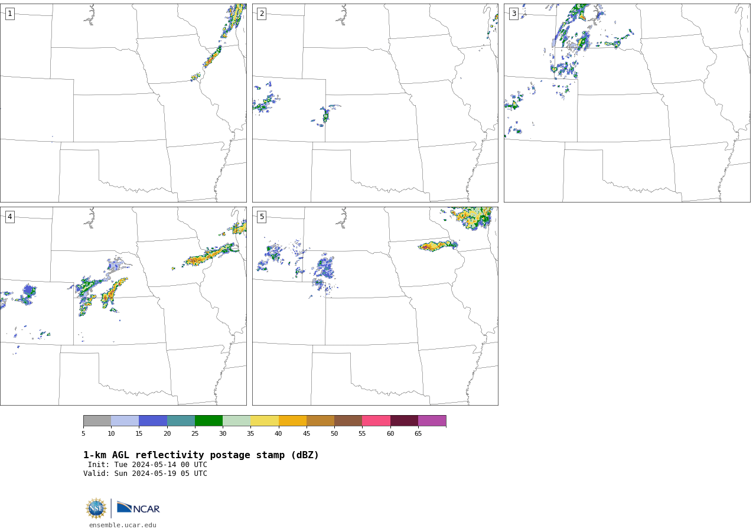Screen dimensions: 756x532
Task: Open ensemble member 5 reflectivity panel
Action: (375, 306)
